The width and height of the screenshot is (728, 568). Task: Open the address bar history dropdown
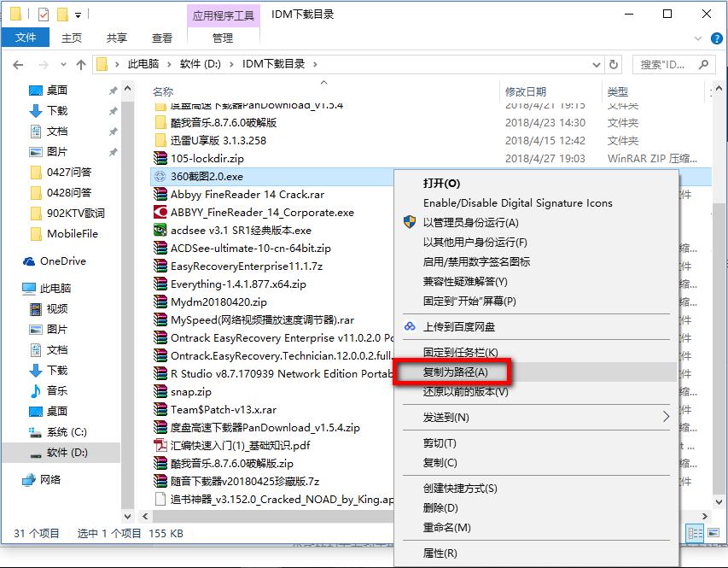(597, 63)
